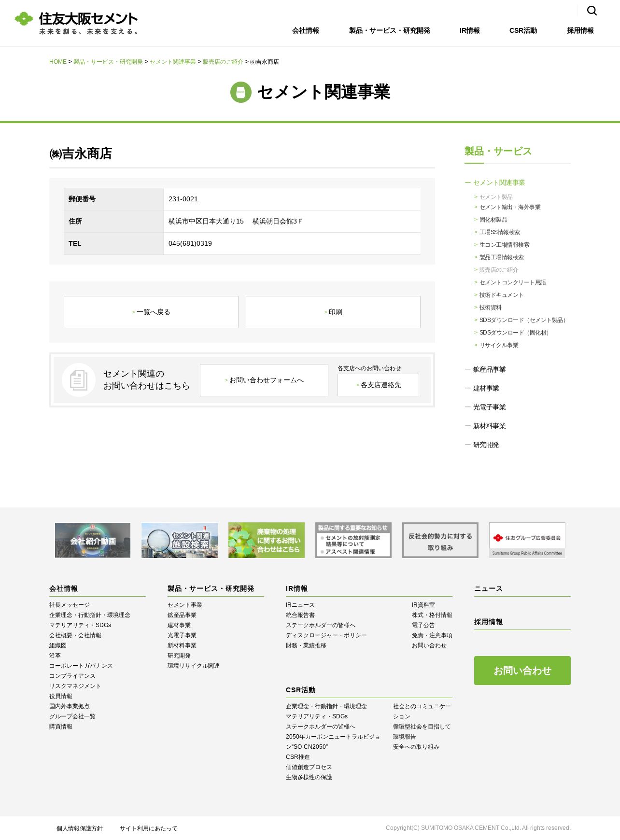Open 技術資料 sidebar link
The height and width of the screenshot is (840, 620).
[x=490, y=308]
